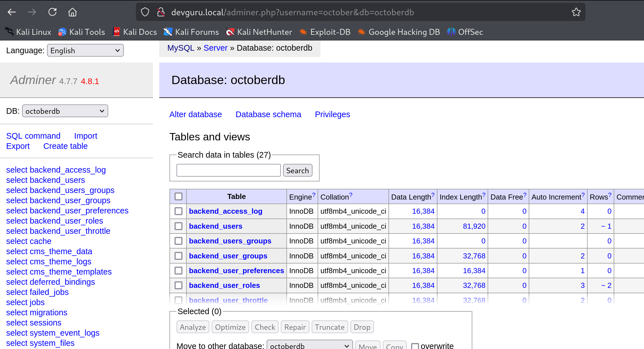The width and height of the screenshot is (644, 349).
Task: Open the Export page
Action: click(18, 146)
